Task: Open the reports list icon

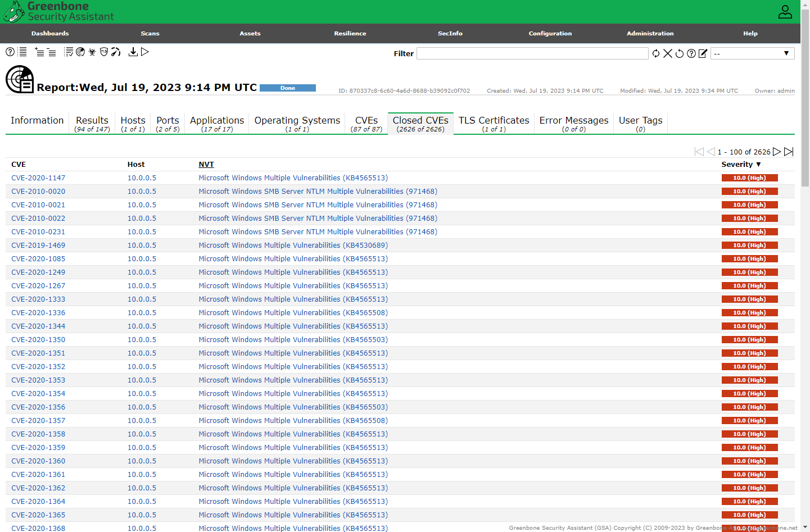Action: (x=22, y=52)
